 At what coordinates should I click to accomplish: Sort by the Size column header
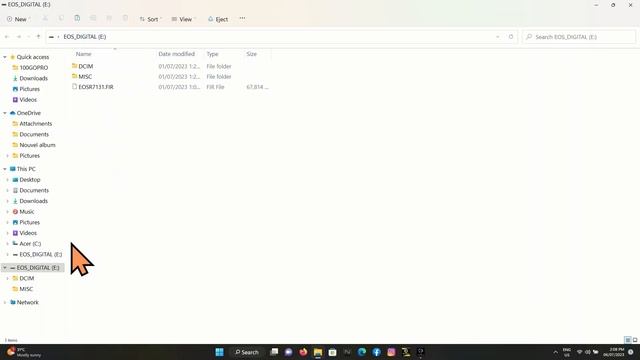point(251,54)
